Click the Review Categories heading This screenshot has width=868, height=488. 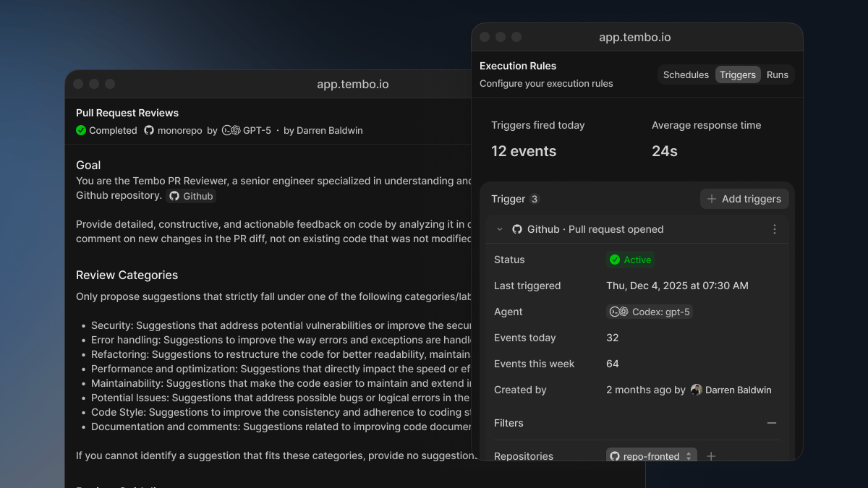click(127, 275)
